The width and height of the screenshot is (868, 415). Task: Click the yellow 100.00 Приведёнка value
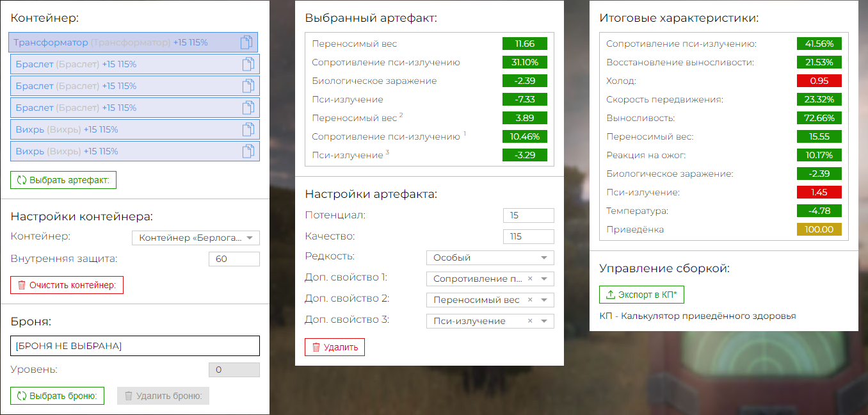819,229
